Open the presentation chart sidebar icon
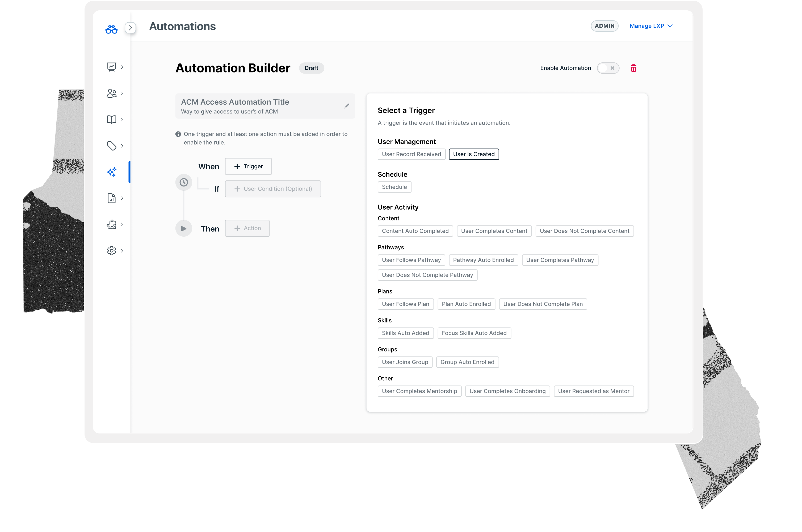 click(111, 67)
